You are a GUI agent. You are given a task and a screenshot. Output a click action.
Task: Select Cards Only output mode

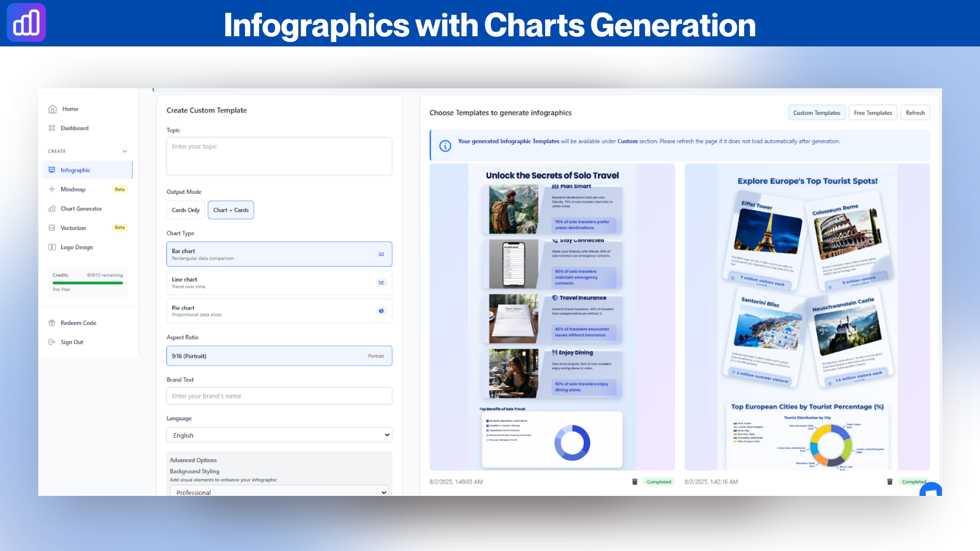[185, 210]
